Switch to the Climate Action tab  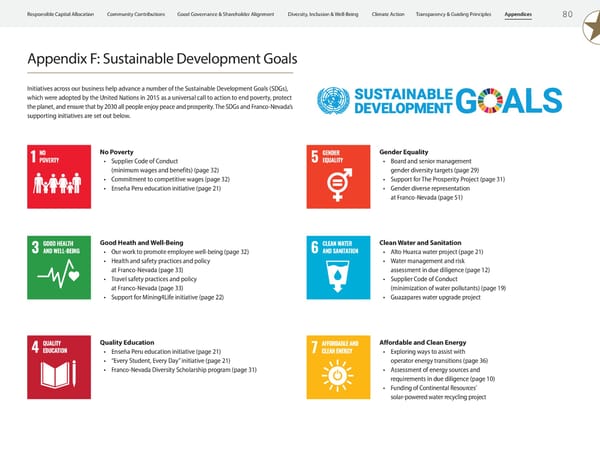(x=388, y=14)
